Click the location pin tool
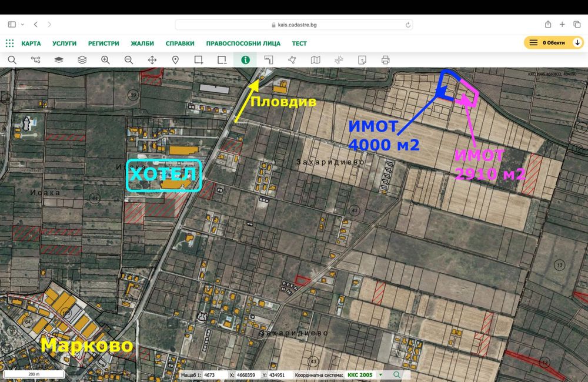Viewport: 588px width, 382px height. point(175,60)
